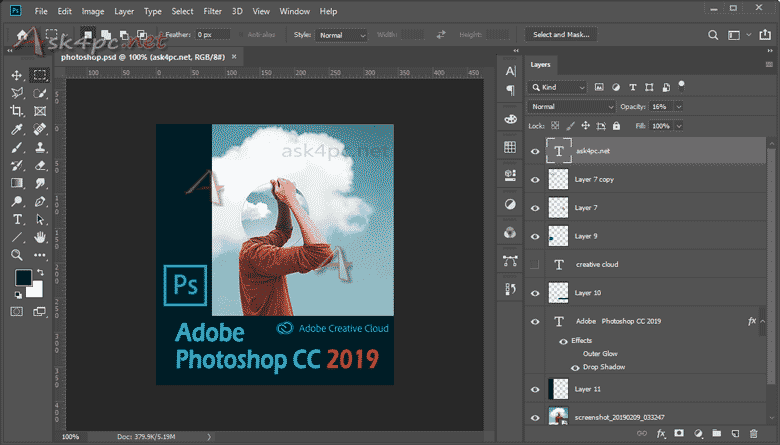Click the Feather input field
Viewport: 780px width, 445px height.
coord(213,34)
